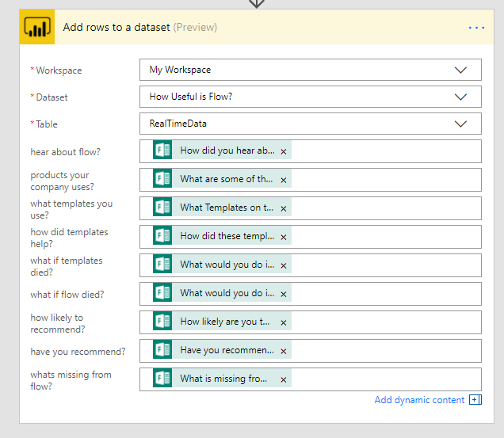
Task: Click the Forms icon in 'products your company uses?' row
Action: tap(162, 179)
